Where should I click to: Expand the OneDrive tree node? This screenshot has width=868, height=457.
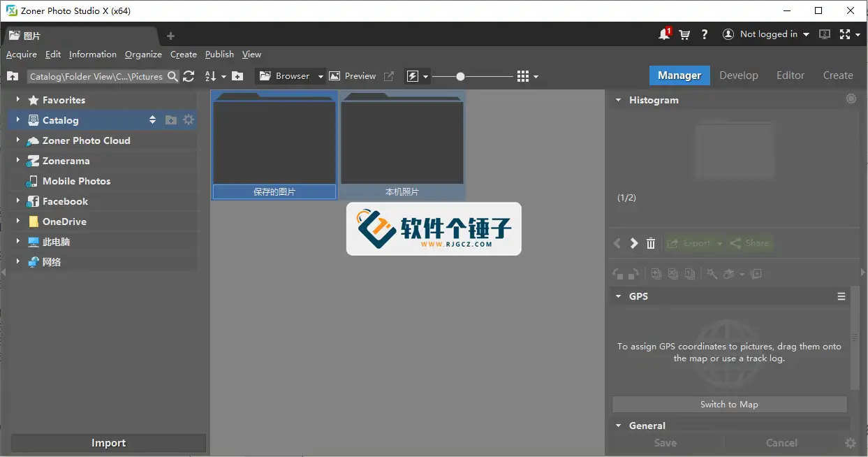17,222
